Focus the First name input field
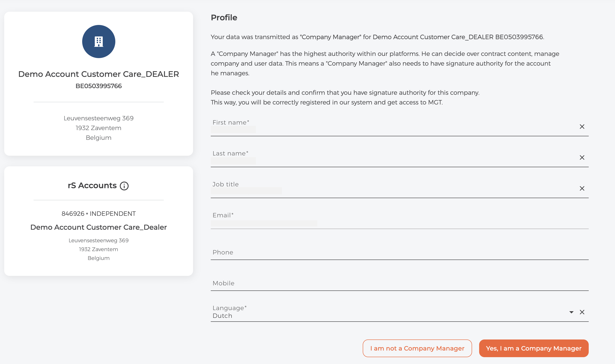 pyautogui.click(x=393, y=129)
